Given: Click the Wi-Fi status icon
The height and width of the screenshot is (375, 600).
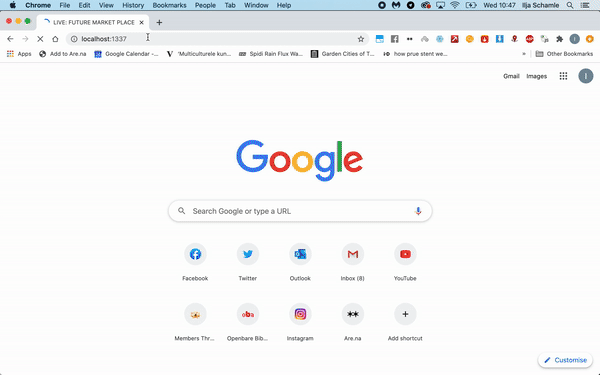Looking at the screenshot, I should pos(455,5).
